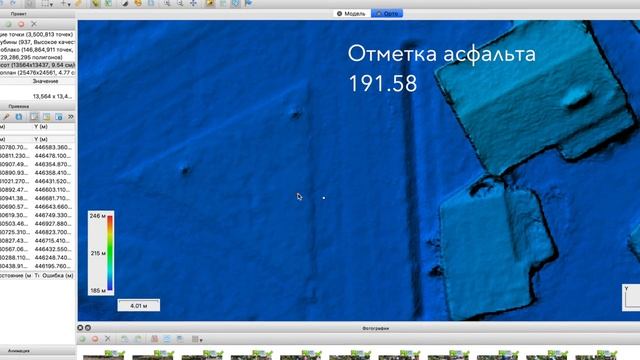Select the tie points row (3,500,813 точек)
This screenshot has height=360, width=640.
click(38, 35)
